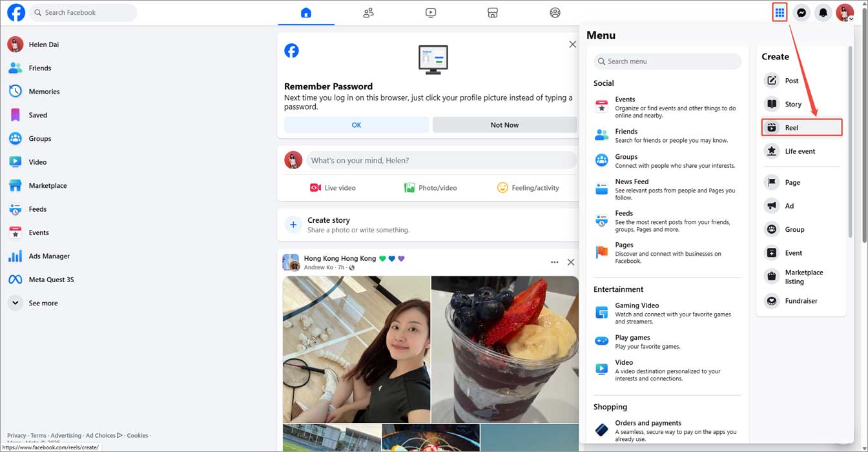Start a Live video from the composer
The height and width of the screenshot is (452, 868).
(x=332, y=187)
